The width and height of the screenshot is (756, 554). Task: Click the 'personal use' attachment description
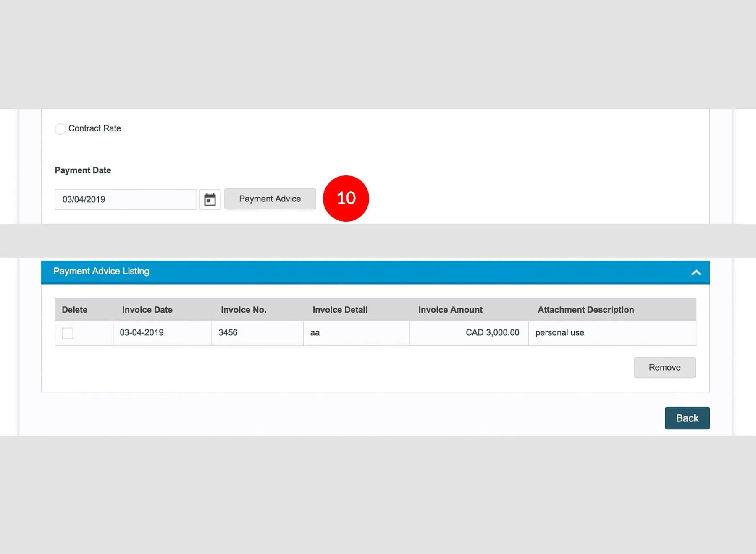point(559,333)
